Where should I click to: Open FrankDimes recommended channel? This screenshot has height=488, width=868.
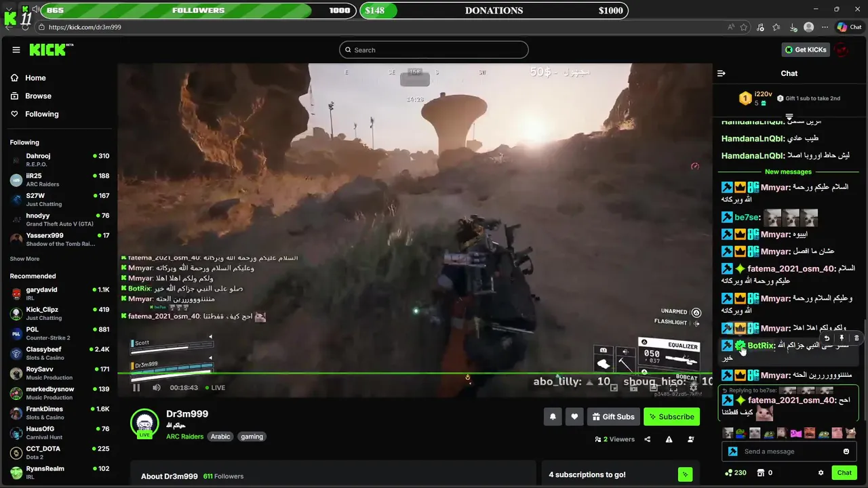click(x=59, y=413)
